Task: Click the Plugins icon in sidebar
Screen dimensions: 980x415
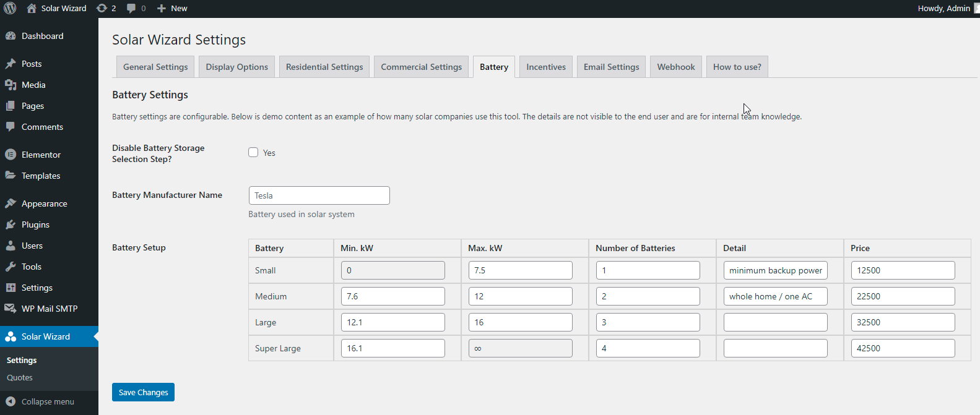Action: coord(11,225)
